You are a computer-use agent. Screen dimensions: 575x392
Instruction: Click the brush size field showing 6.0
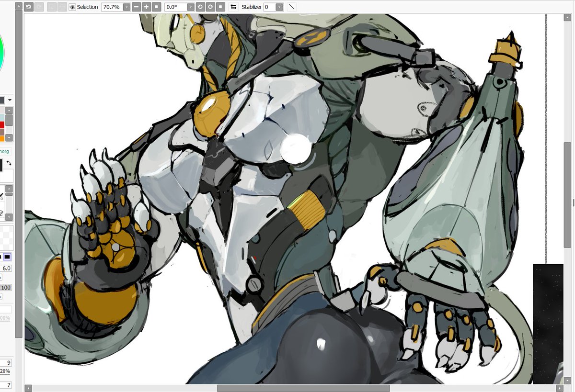6,269
